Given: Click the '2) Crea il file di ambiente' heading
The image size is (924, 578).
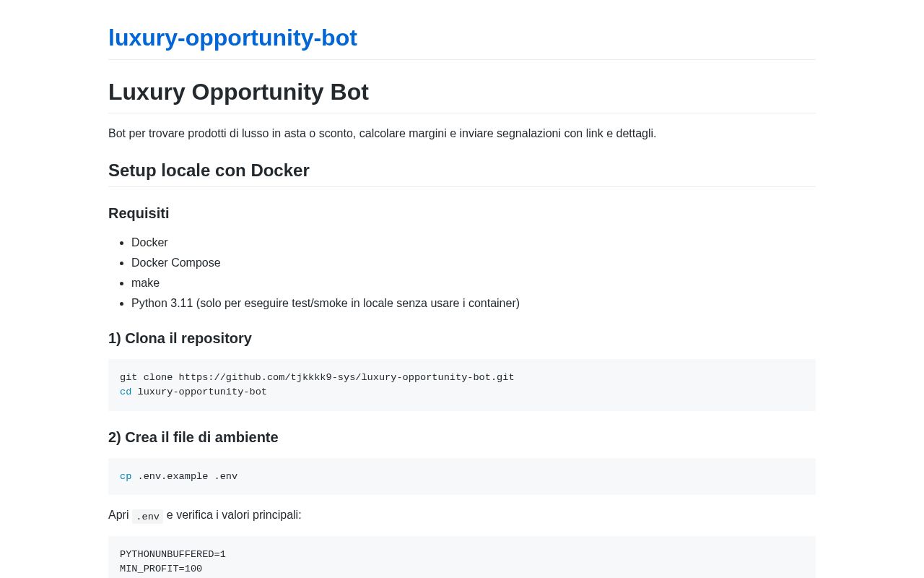Looking at the screenshot, I should [x=193, y=437].
